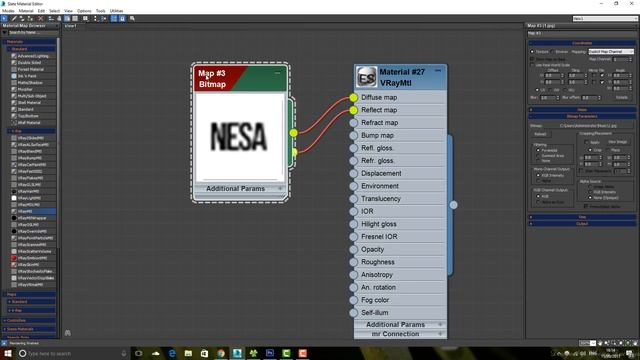This screenshot has height=360, width=640.
Task: Select the Texture radio button
Action: pyautogui.click(x=532, y=52)
